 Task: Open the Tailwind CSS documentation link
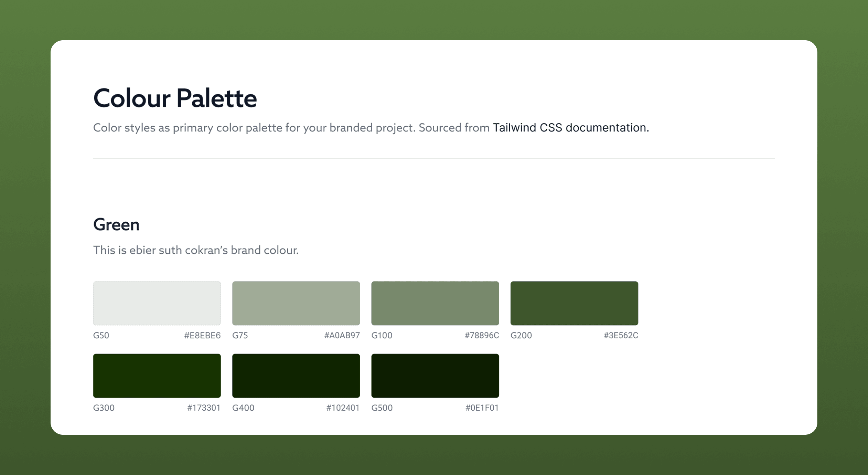coord(571,128)
